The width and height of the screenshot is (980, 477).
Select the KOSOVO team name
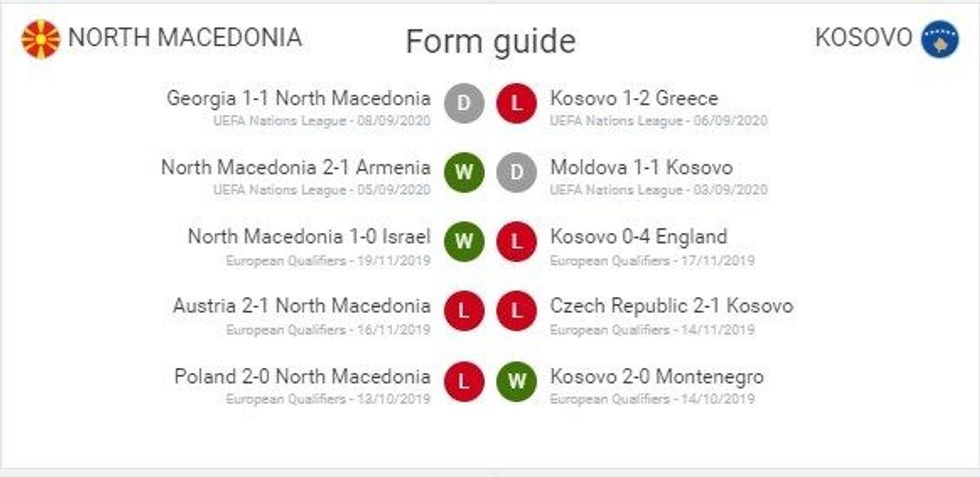coord(863,38)
